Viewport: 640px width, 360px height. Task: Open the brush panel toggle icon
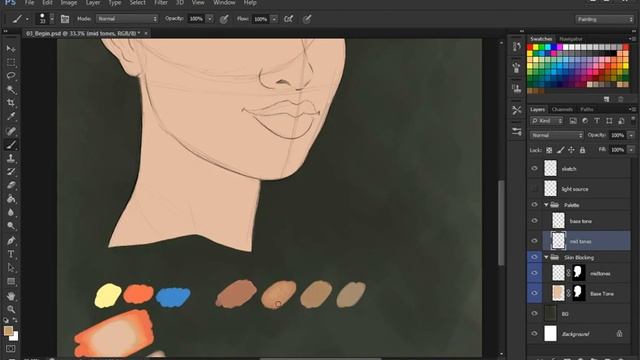coord(65,19)
